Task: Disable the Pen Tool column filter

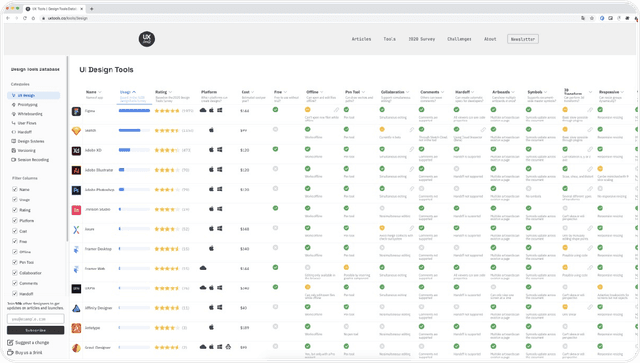Action: (x=15, y=262)
